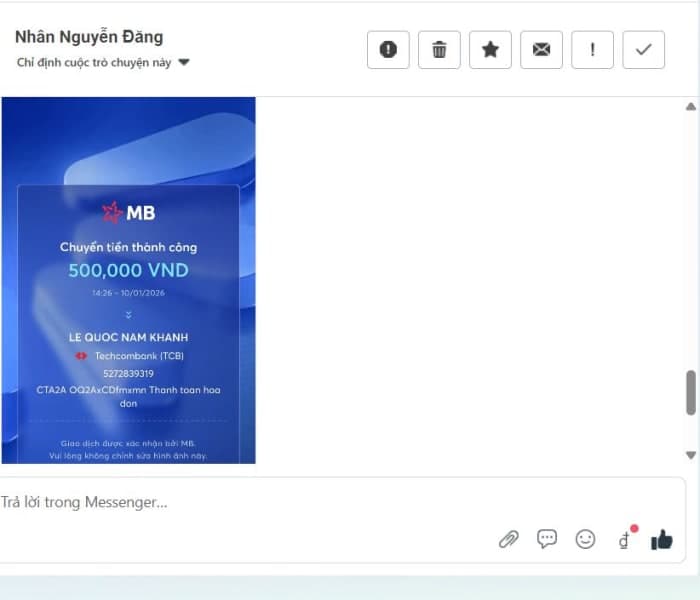Send a thumbs-up like
Image resolution: width=700 pixels, height=600 pixels.
[x=662, y=540]
